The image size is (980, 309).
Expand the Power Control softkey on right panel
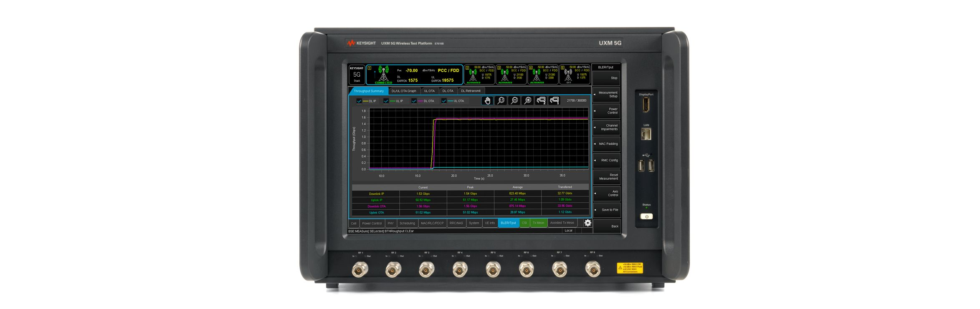[x=606, y=111]
